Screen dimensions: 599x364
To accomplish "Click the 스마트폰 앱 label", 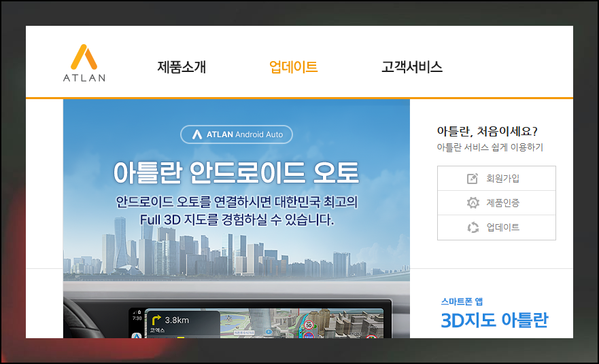I will click(x=462, y=302).
